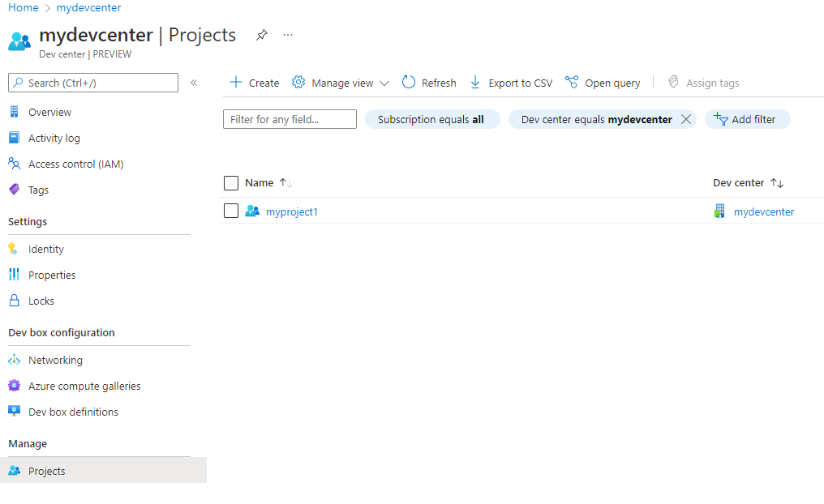Viewport: 824px width, 504px height.
Task: Click the Refresh button label
Action: pyautogui.click(x=439, y=83)
